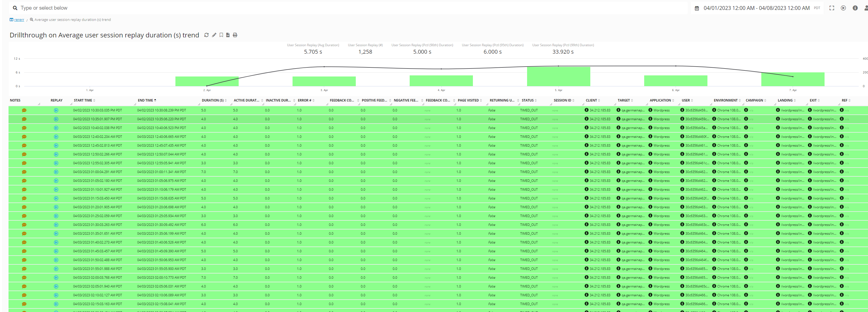This screenshot has height=312, width=868.
Task: Sort table by START TIME column
Action: coord(83,100)
